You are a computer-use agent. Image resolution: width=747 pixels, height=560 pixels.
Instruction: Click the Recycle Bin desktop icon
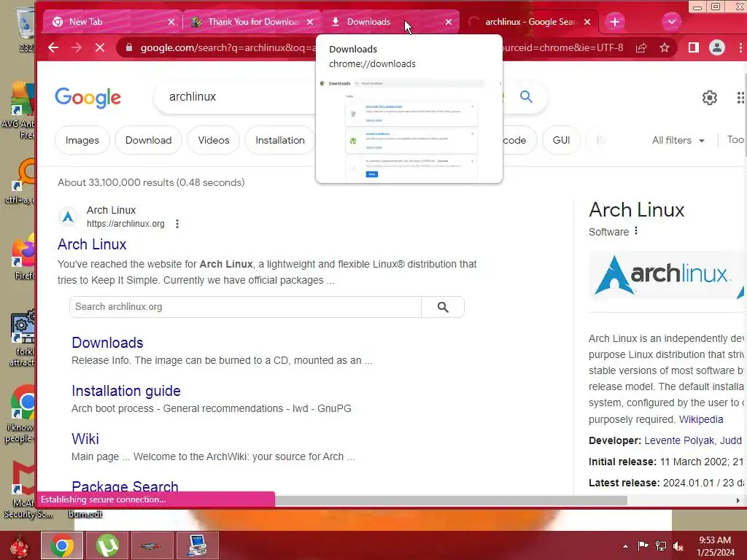point(25,28)
